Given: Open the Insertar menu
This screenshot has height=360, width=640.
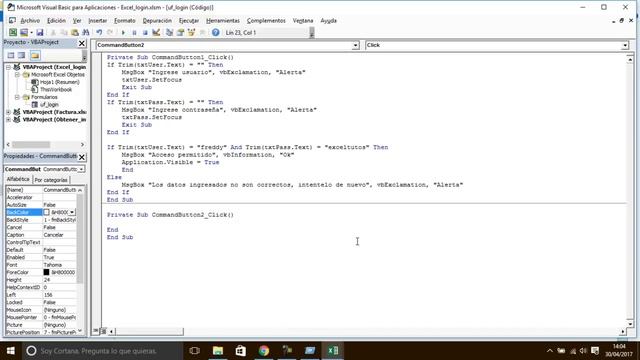Looking at the screenshot, I should coord(98,20).
